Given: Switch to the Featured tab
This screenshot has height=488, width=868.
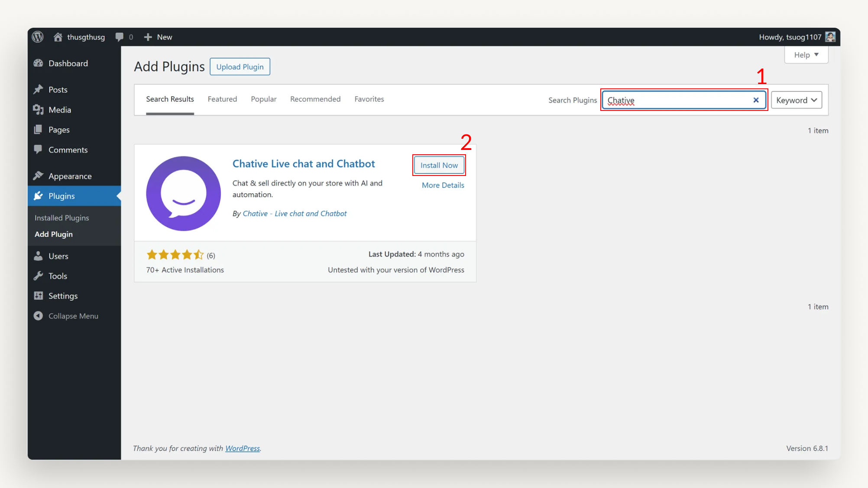Looking at the screenshot, I should click(x=222, y=99).
